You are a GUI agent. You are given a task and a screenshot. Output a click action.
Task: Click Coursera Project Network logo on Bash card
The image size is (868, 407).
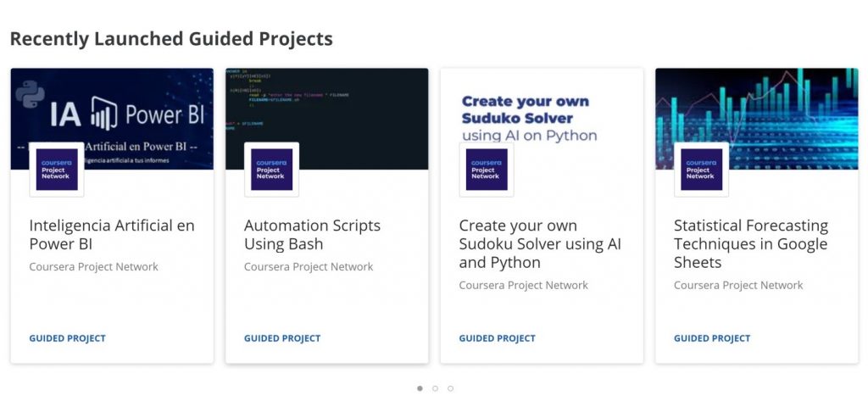[271, 170]
